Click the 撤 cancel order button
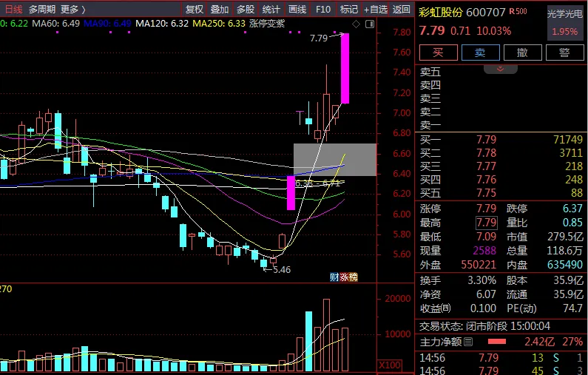Viewport: 588px width, 375px height. 523,52
